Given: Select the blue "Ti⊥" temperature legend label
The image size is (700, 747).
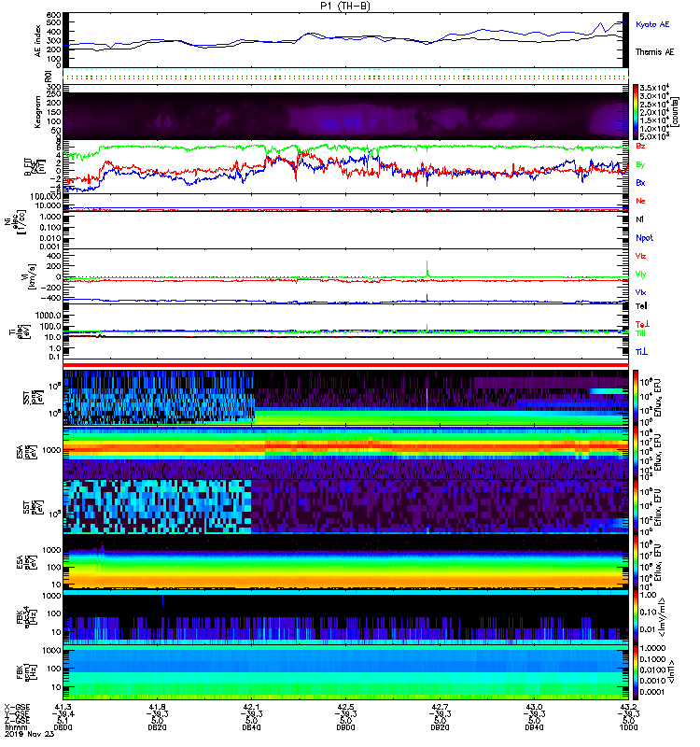Looking at the screenshot, I should 641,352.
